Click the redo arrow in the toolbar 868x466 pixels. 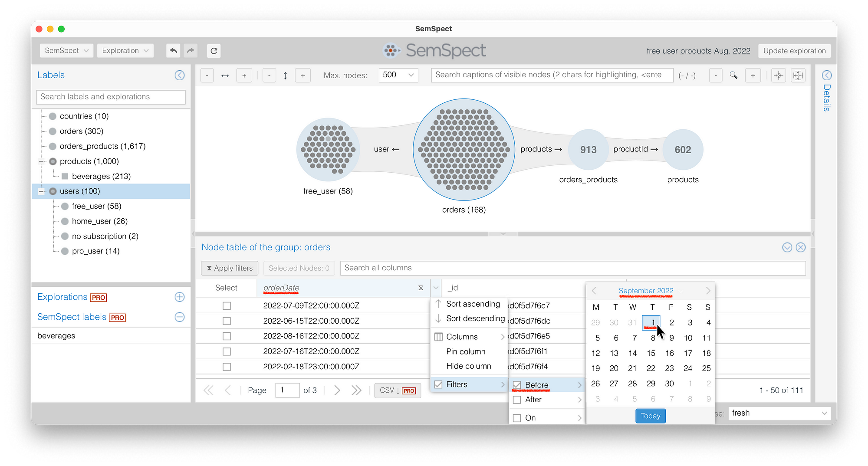(x=191, y=51)
